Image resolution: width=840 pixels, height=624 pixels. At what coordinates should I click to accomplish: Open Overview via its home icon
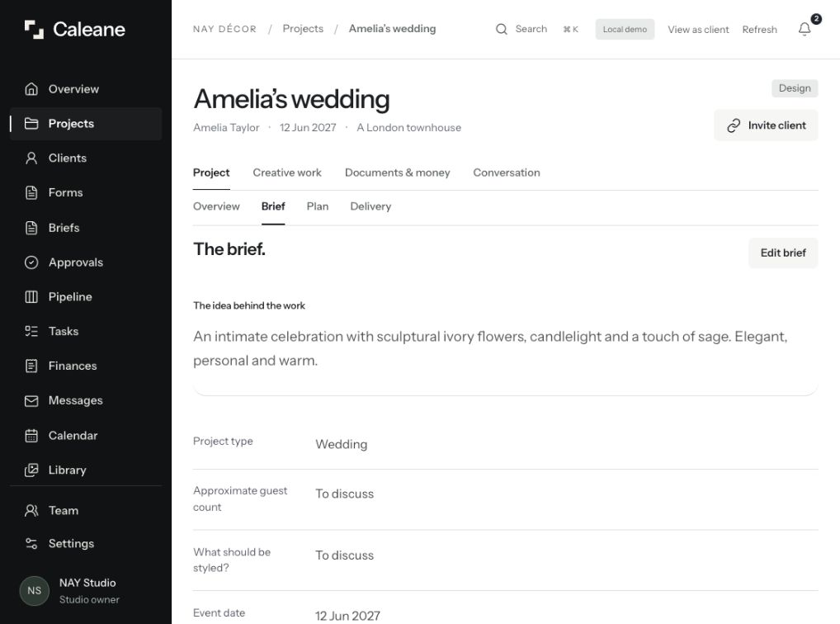(31, 89)
